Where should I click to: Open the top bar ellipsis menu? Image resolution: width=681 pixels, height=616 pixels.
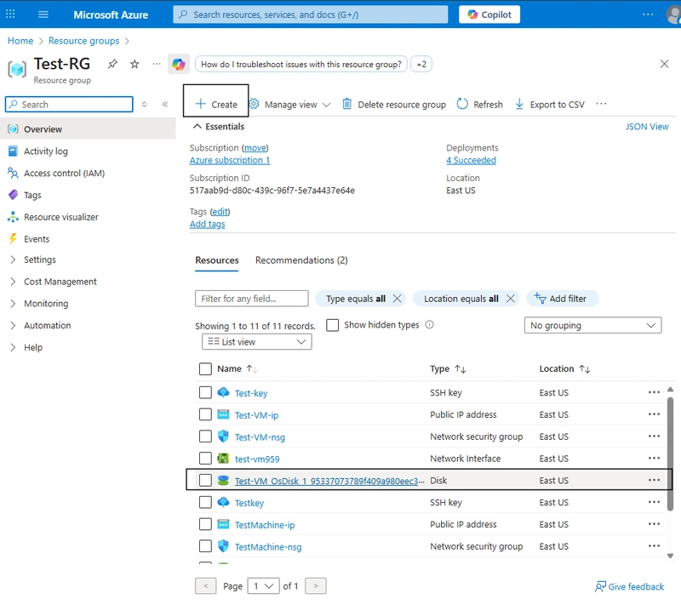[648, 14]
